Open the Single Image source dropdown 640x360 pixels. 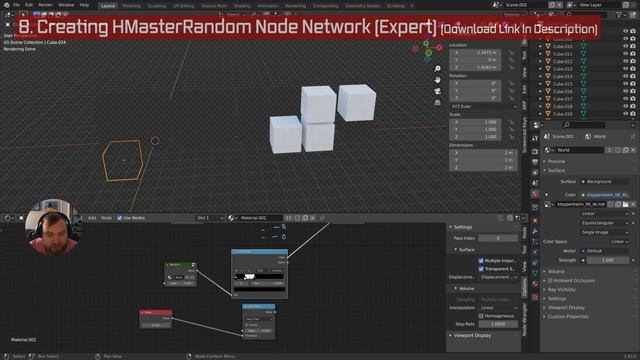tap(605, 232)
